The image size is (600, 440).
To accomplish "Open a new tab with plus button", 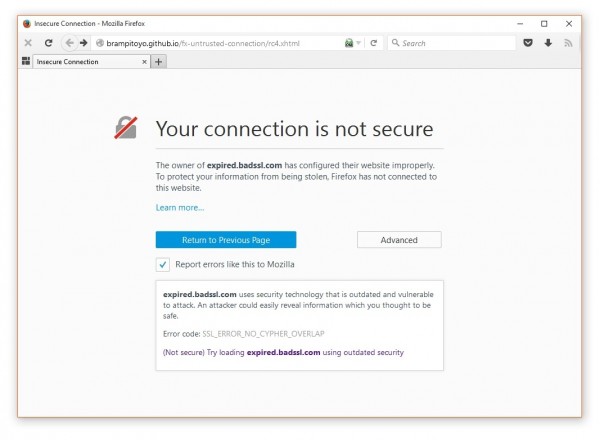I will [x=158, y=62].
